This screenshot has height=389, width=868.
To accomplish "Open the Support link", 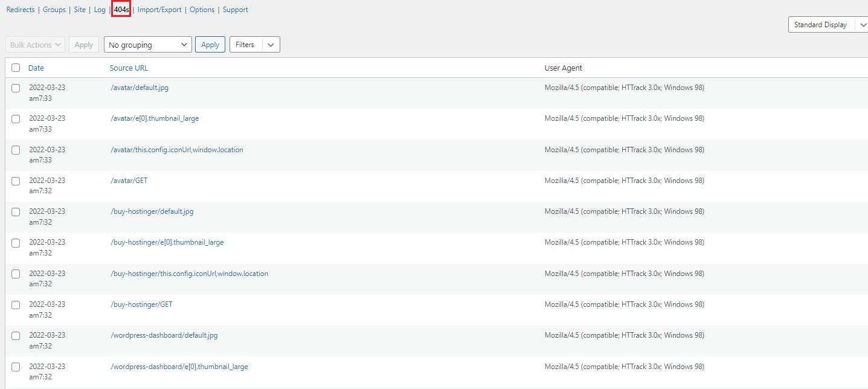I will tap(236, 10).
